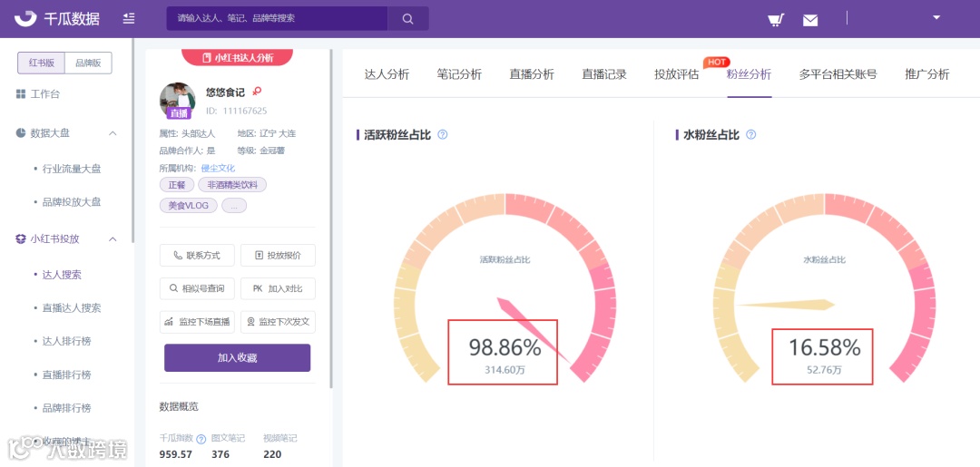Click the 投放报价 button

279,256
